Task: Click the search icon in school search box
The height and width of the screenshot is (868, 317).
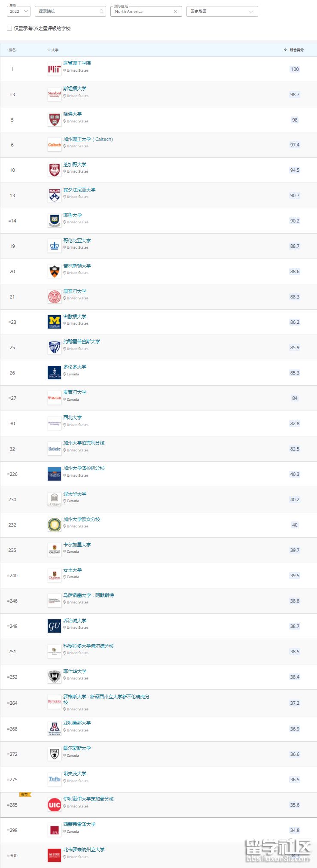Action: pyautogui.click(x=101, y=12)
